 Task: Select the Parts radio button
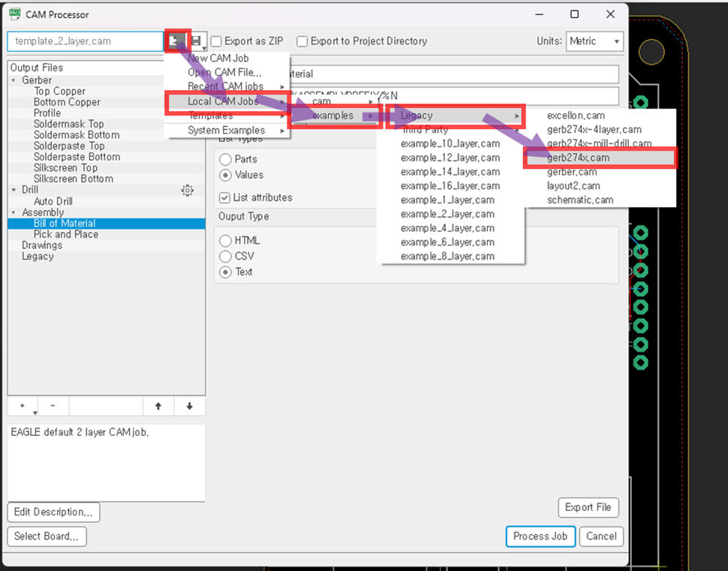click(225, 159)
